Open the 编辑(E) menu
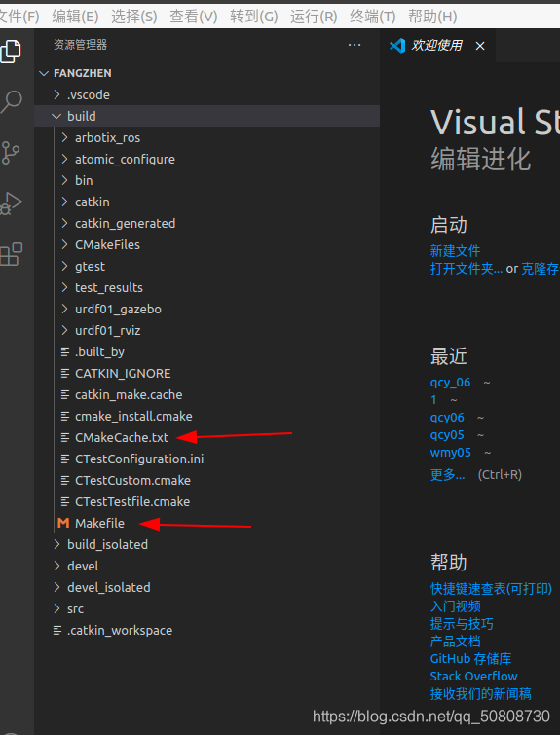Screen dimensions: 560x735 click(75, 17)
